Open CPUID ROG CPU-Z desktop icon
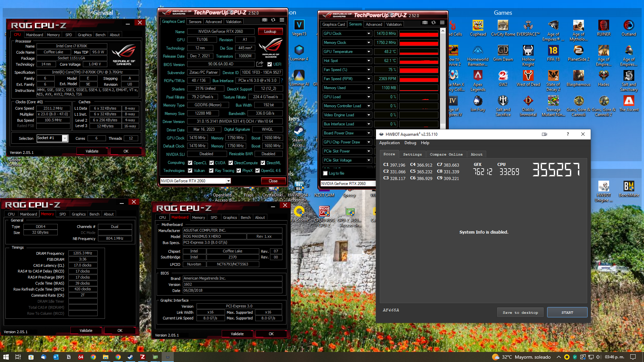This screenshot has height=362, width=644. tap(324, 217)
